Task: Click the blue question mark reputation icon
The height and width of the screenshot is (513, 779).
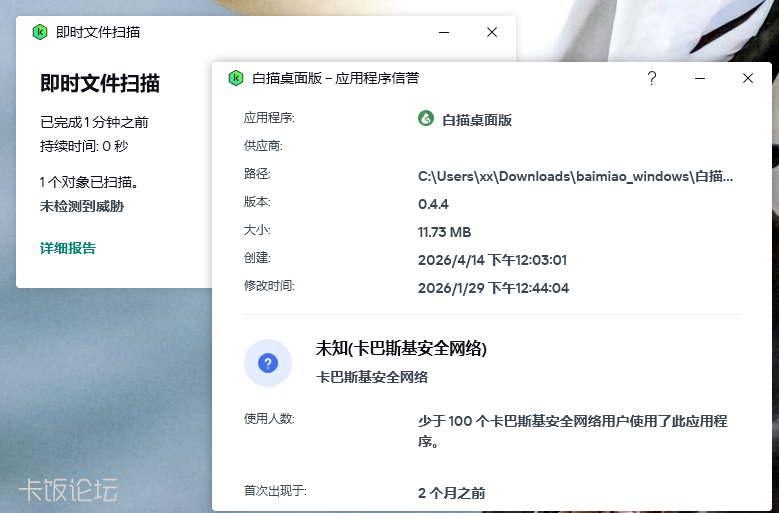Action: pyautogui.click(x=268, y=363)
